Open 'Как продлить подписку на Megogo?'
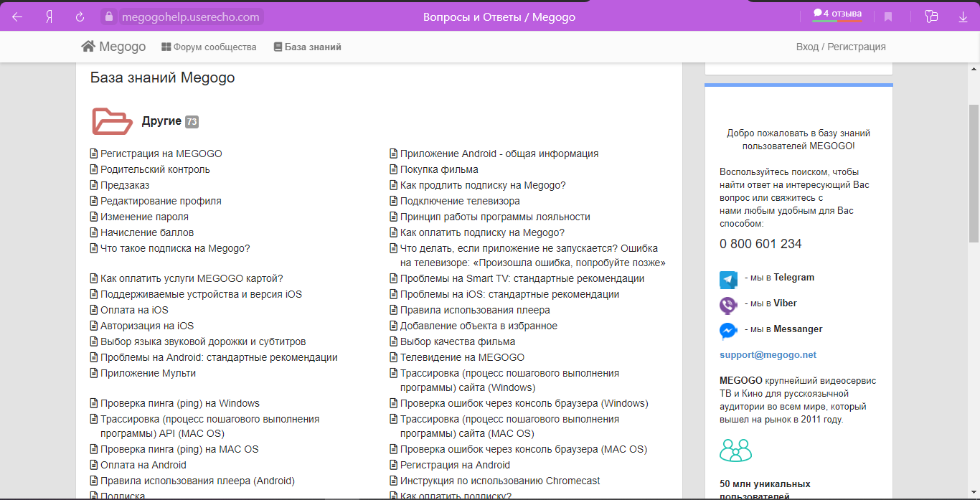980x500 pixels. (483, 185)
